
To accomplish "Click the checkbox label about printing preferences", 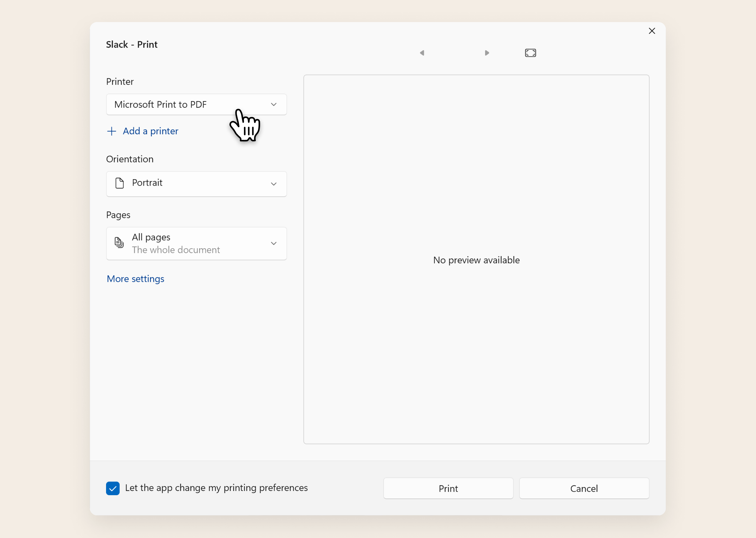I will pos(216,488).
